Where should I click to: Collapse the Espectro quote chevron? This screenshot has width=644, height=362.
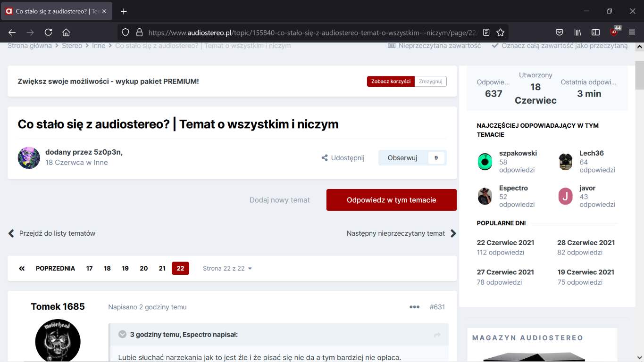122,334
